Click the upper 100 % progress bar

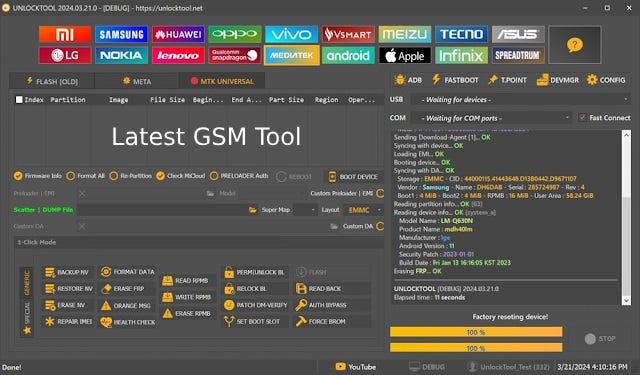[476, 332]
